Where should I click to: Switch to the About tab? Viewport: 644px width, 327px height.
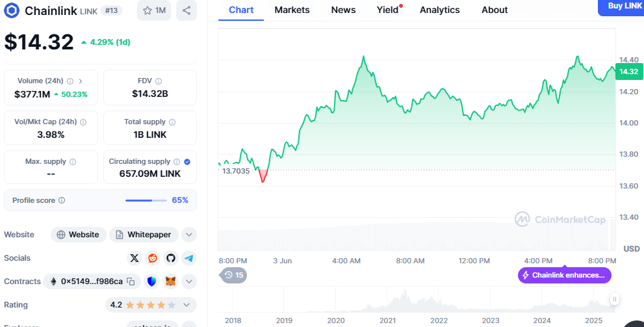pyautogui.click(x=495, y=10)
